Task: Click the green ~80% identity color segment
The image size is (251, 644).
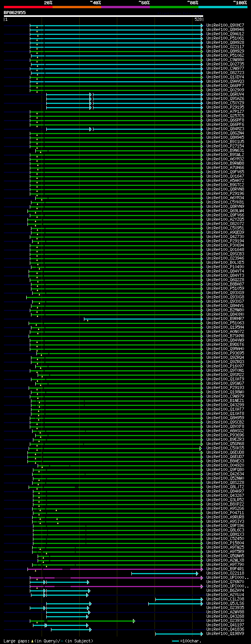Action: [174, 7]
